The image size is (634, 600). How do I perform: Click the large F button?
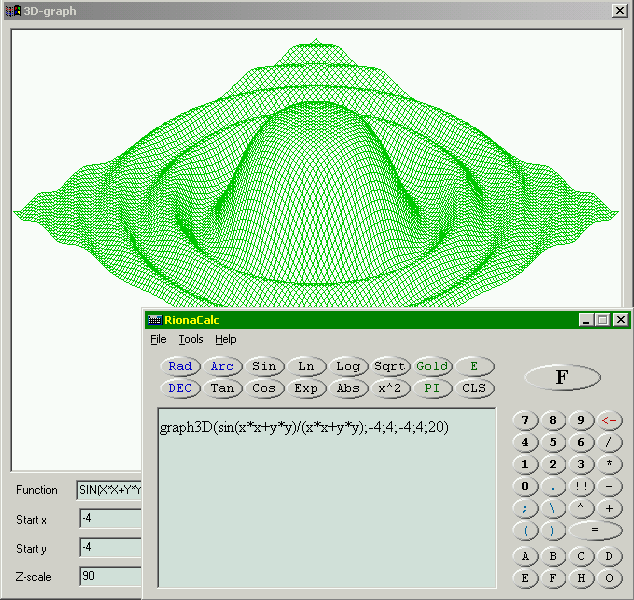tap(562, 377)
